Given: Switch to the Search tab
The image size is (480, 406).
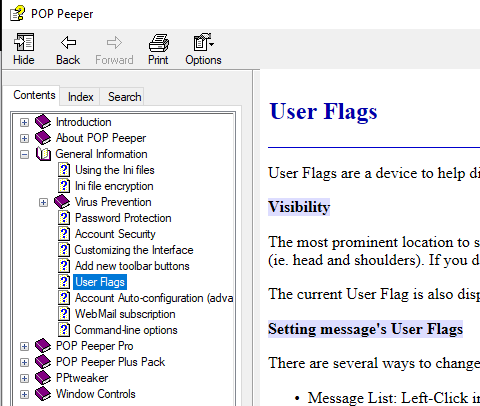Looking at the screenshot, I should 124,97.
